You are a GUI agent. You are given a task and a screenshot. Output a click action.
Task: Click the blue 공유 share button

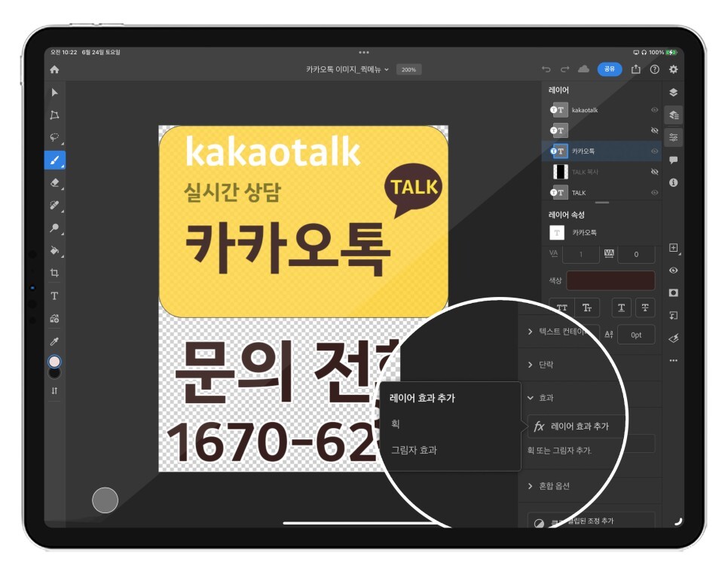tap(609, 69)
